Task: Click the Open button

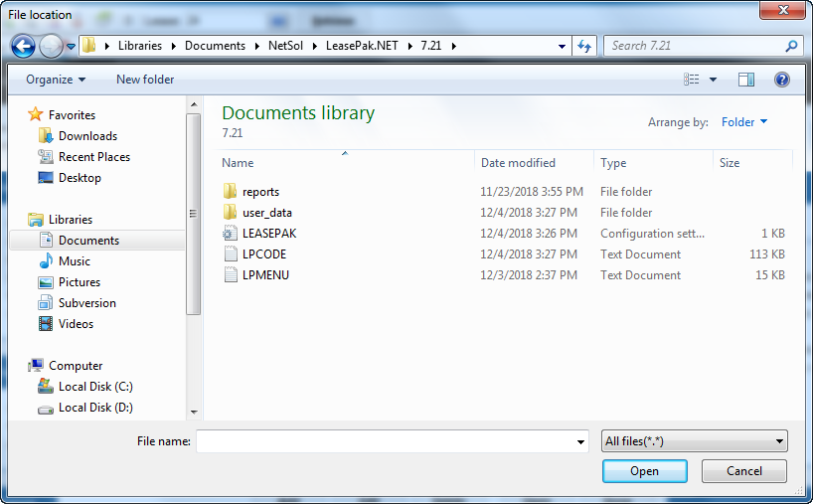Action: 644,471
